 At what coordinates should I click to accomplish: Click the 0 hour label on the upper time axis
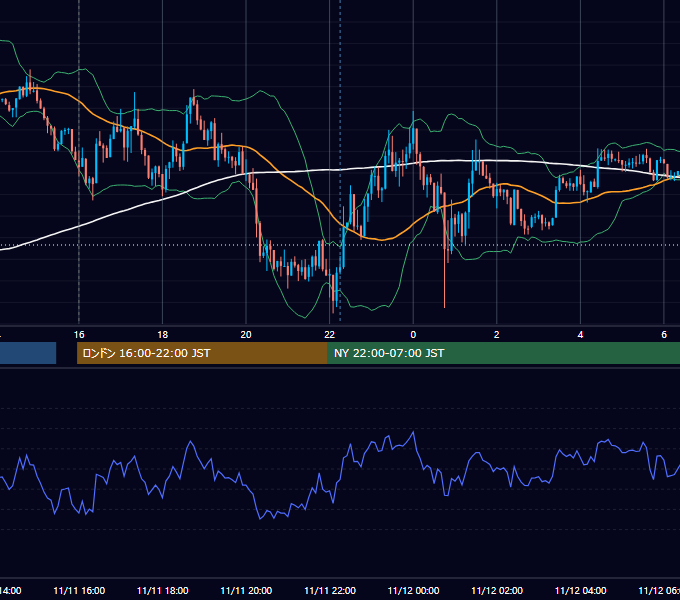pyautogui.click(x=413, y=335)
